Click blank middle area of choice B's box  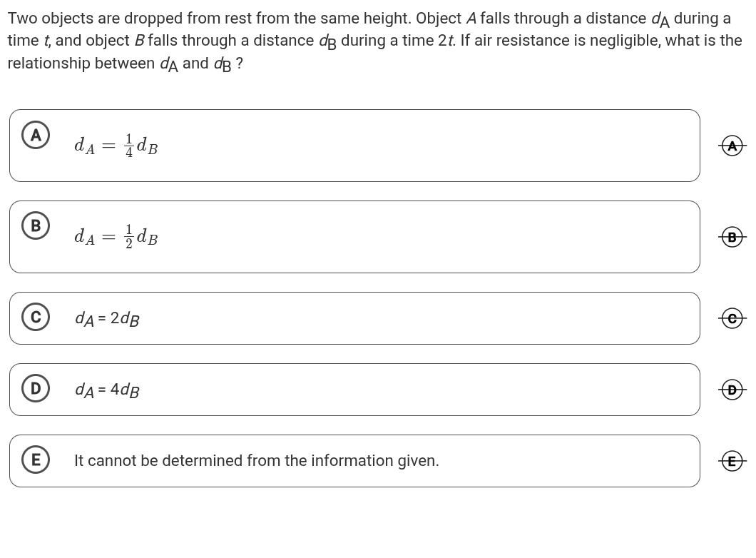[428, 237]
